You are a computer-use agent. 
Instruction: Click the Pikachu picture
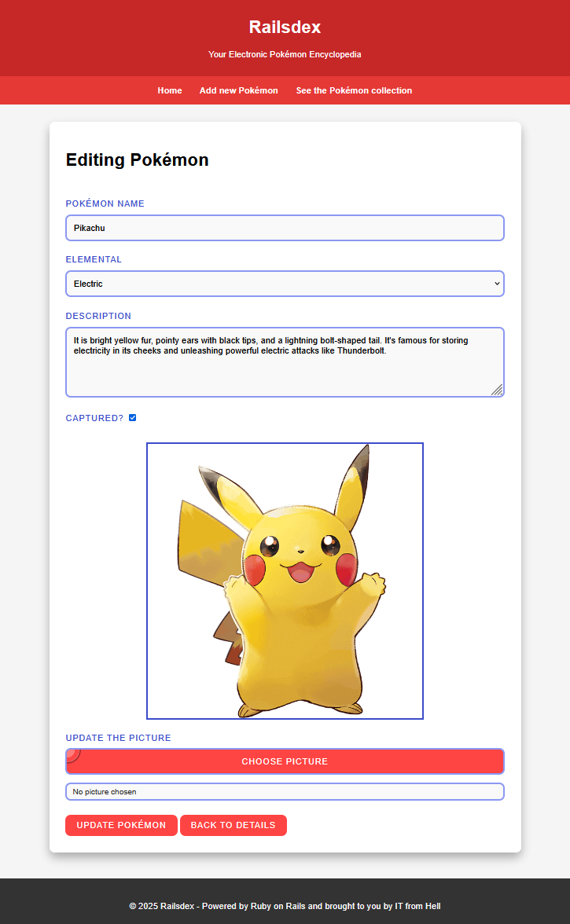click(285, 581)
